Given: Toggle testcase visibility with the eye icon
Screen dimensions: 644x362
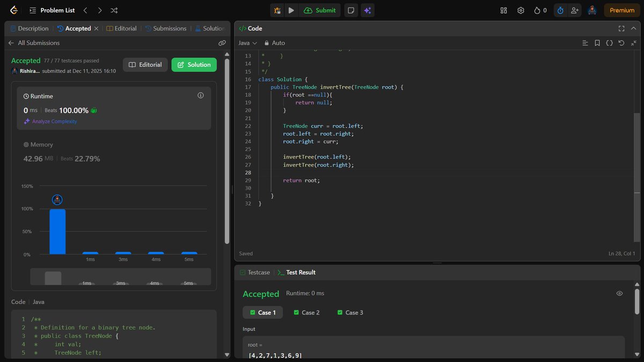Looking at the screenshot, I should point(619,293).
